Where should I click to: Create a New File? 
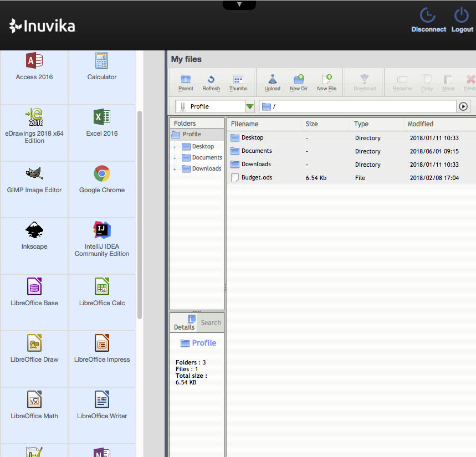pyautogui.click(x=326, y=83)
